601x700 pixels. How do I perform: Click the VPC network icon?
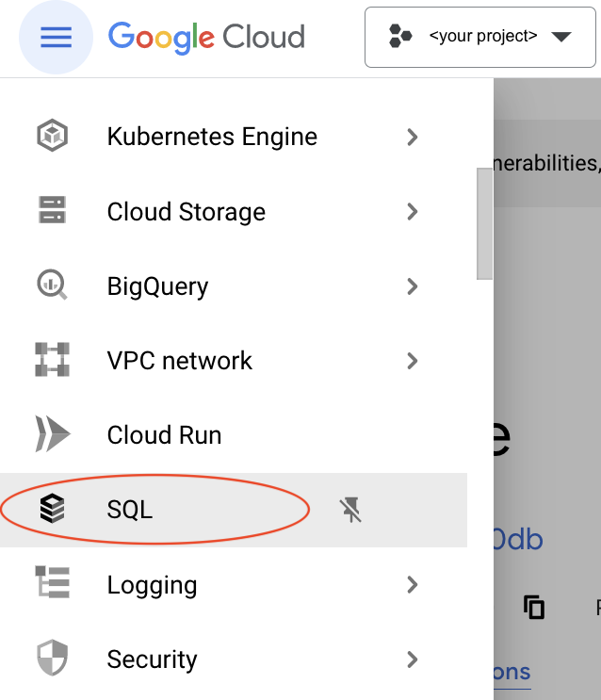click(52, 360)
